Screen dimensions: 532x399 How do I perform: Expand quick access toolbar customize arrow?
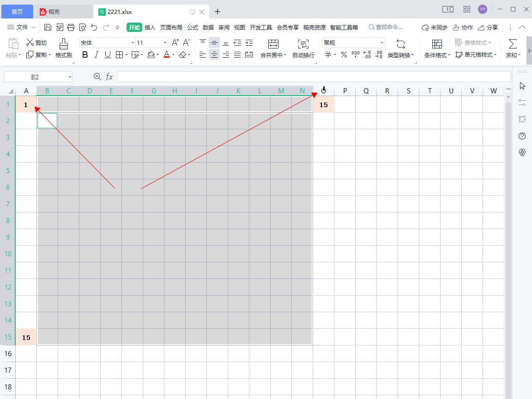tap(117, 28)
